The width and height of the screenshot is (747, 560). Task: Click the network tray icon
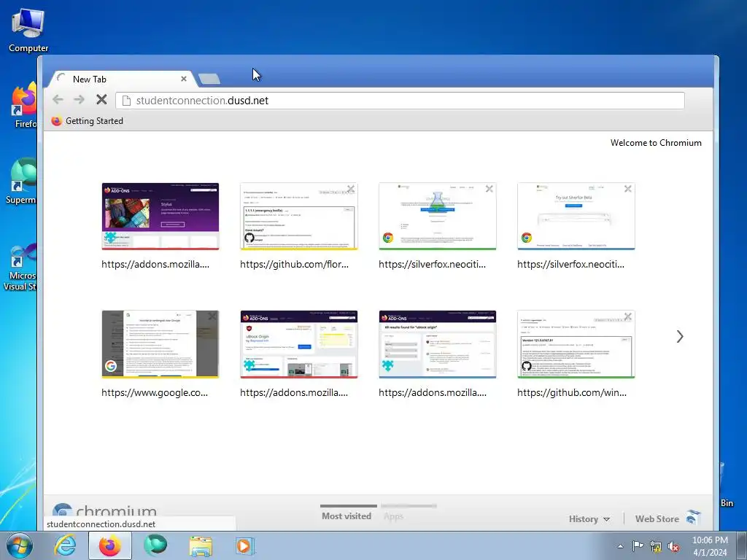pyautogui.click(x=656, y=546)
